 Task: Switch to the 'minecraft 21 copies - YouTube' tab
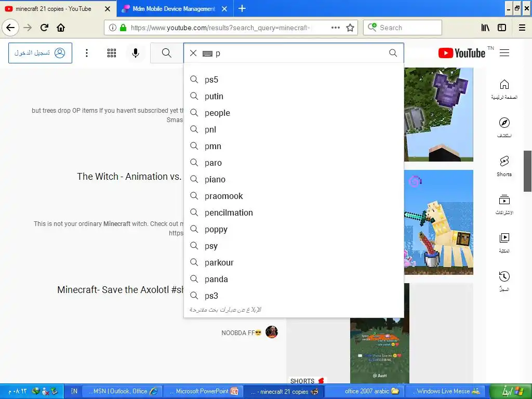pyautogui.click(x=58, y=8)
